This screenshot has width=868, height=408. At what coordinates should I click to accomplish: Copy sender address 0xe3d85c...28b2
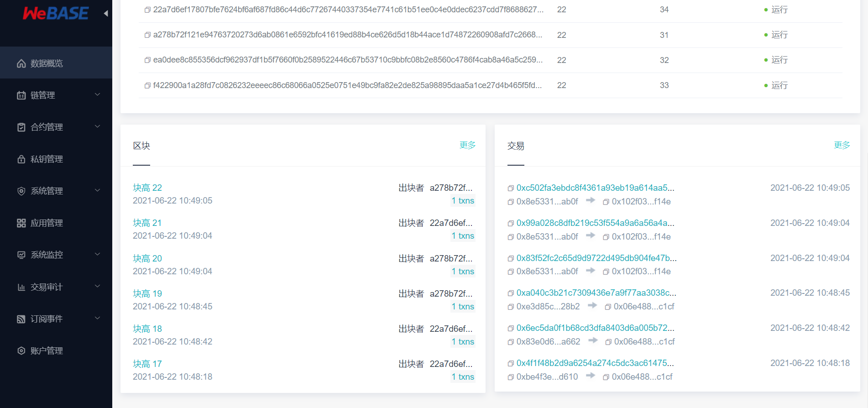511,307
